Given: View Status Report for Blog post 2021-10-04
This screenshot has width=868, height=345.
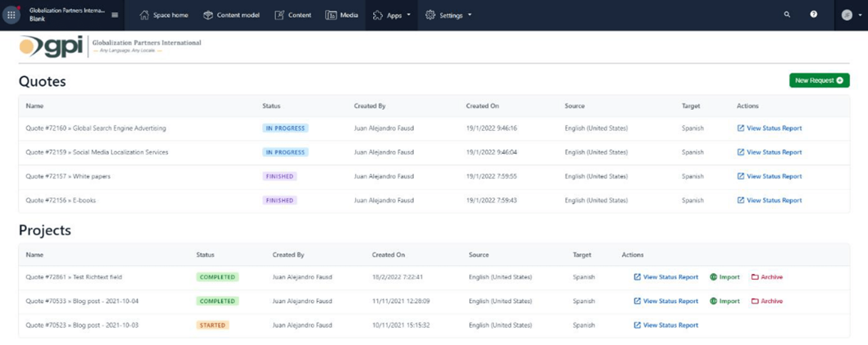Looking at the screenshot, I should click(x=666, y=301).
